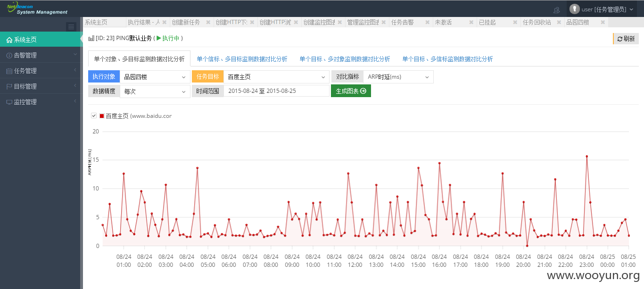
Task: Open the 对比指标 dropdown showing ARP时延
Action: pyautogui.click(x=398, y=77)
